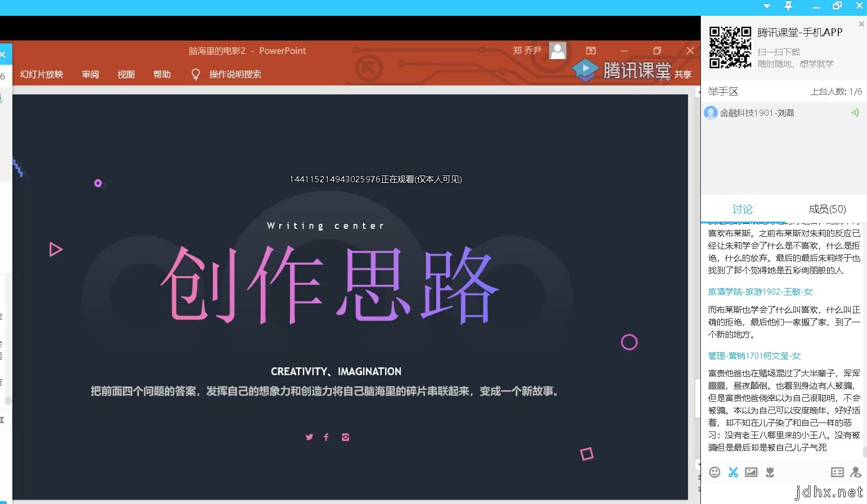This screenshot has height=504, width=867.
Task: Open the dropdown arrow menu in title bar
Action: click(x=767, y=6)
